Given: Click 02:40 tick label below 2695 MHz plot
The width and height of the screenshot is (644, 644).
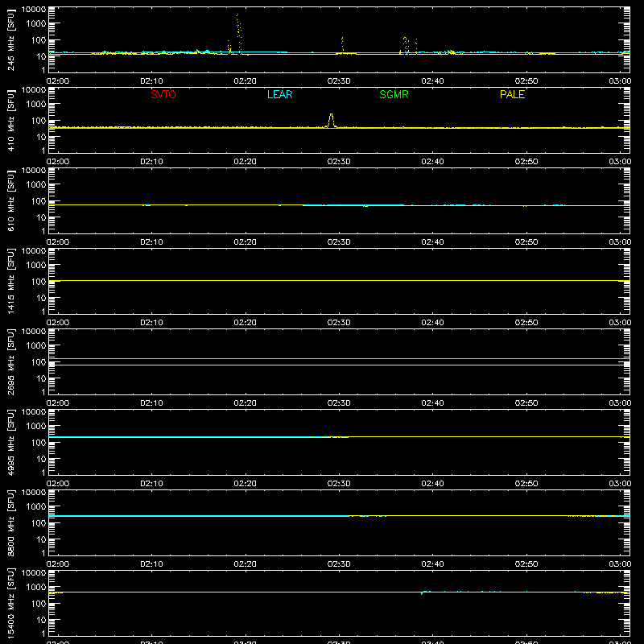Looking at the screenshot, I should (x=432, y=403).
